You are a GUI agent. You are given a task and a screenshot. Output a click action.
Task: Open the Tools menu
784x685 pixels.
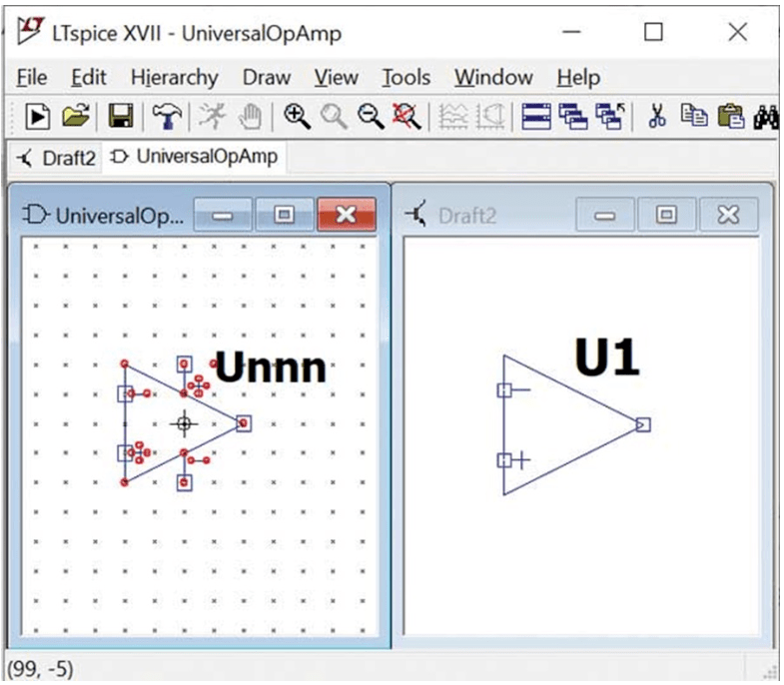tap(406, 78)
